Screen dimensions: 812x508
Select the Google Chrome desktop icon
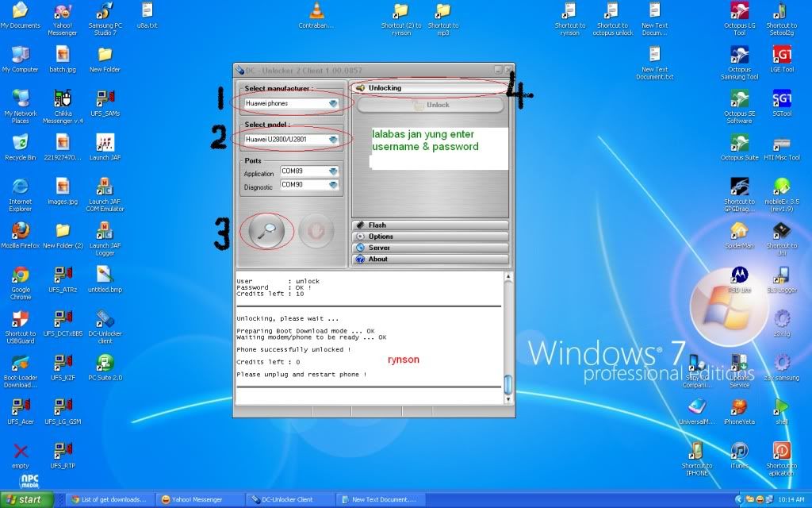(x=20, y=283)
